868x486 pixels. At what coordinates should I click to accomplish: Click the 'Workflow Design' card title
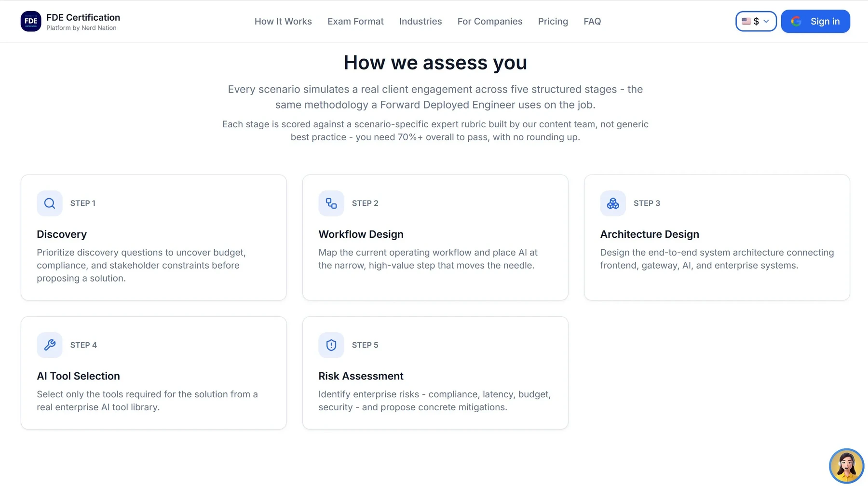point(361,234)
